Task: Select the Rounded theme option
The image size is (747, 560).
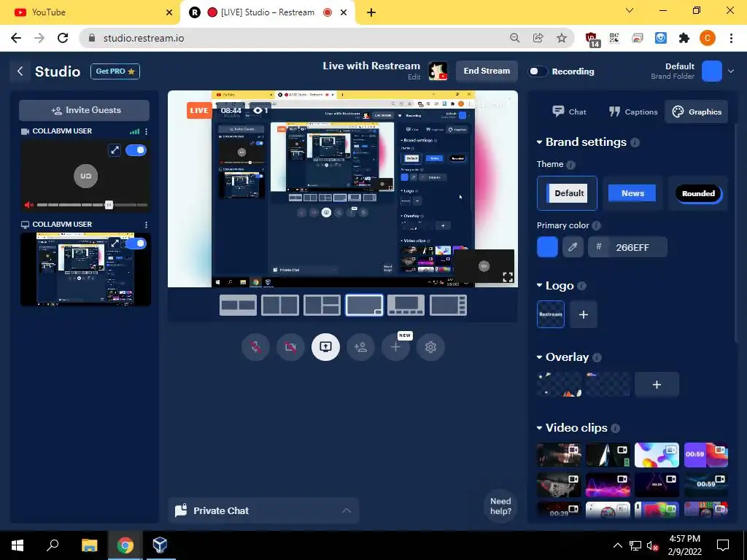Action: (698, 193)
